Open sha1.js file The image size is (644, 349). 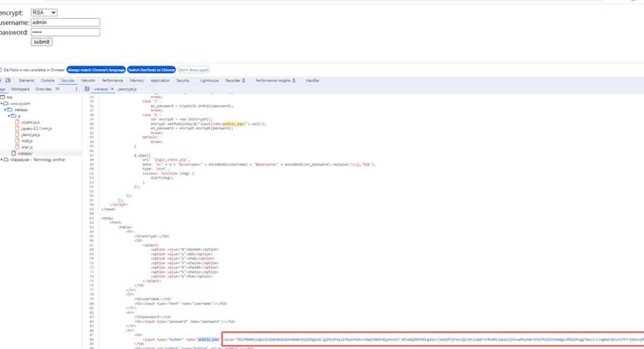click(27, 147)
